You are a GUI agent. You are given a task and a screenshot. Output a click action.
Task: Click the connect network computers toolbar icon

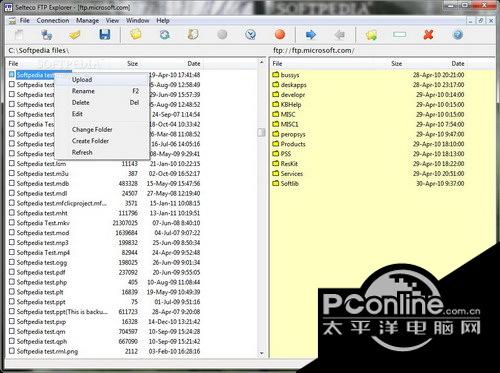[47, 35]
